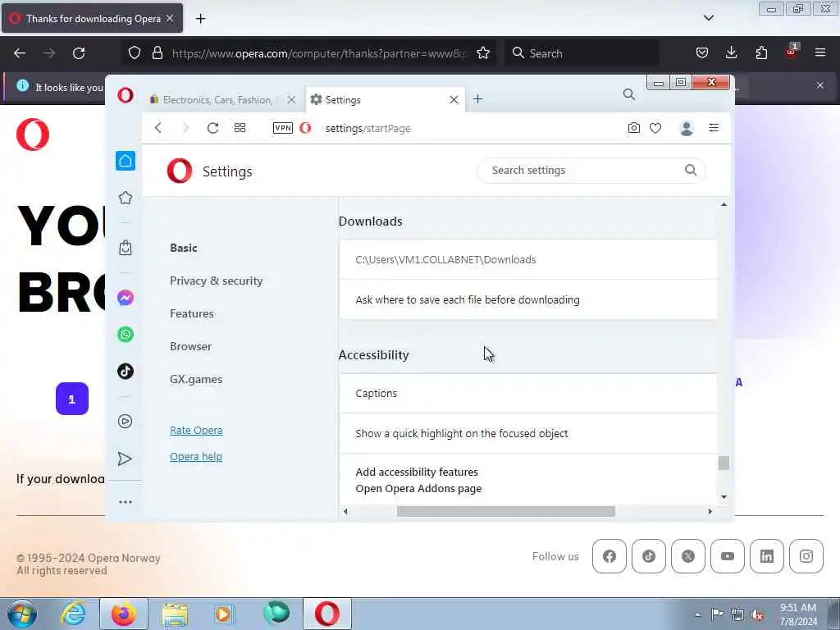
Task: Open Bookmarks star in Opera sidebar
Action: 126,198
